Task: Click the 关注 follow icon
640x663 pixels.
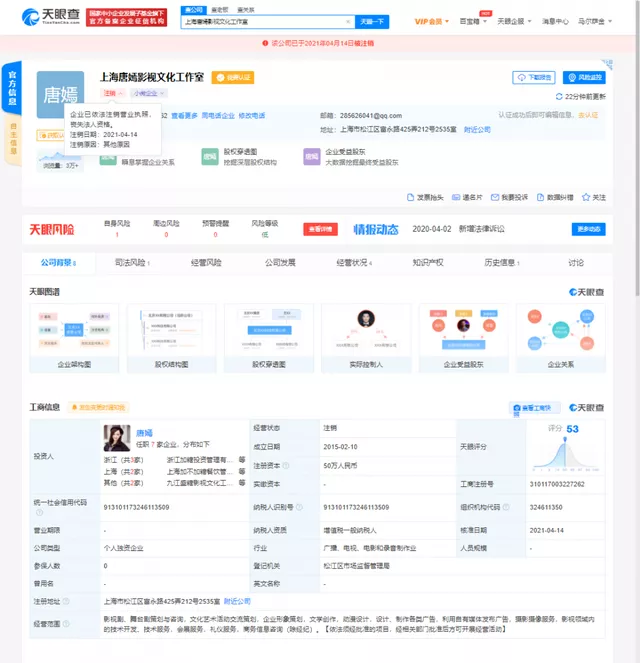Action: click(x=593, y=197)
